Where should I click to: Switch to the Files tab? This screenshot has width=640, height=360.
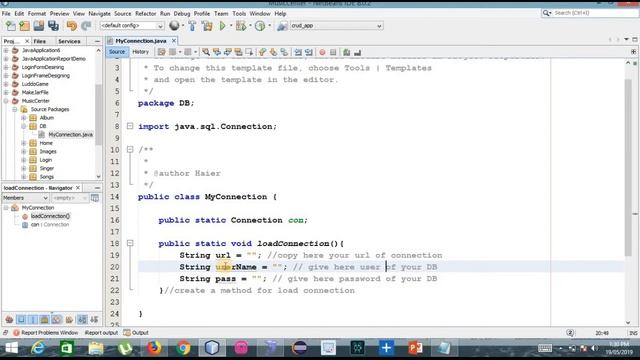coord(40,41)
